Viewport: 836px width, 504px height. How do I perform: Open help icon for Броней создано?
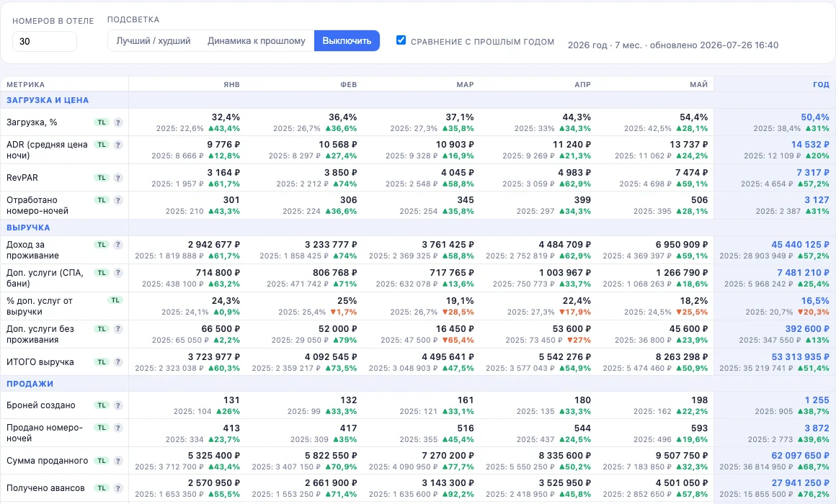pyautogui.click(x=117, y=405)
